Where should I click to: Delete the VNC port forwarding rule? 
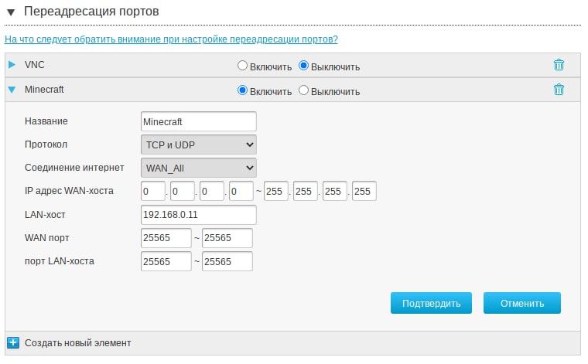tap(559, 65)
